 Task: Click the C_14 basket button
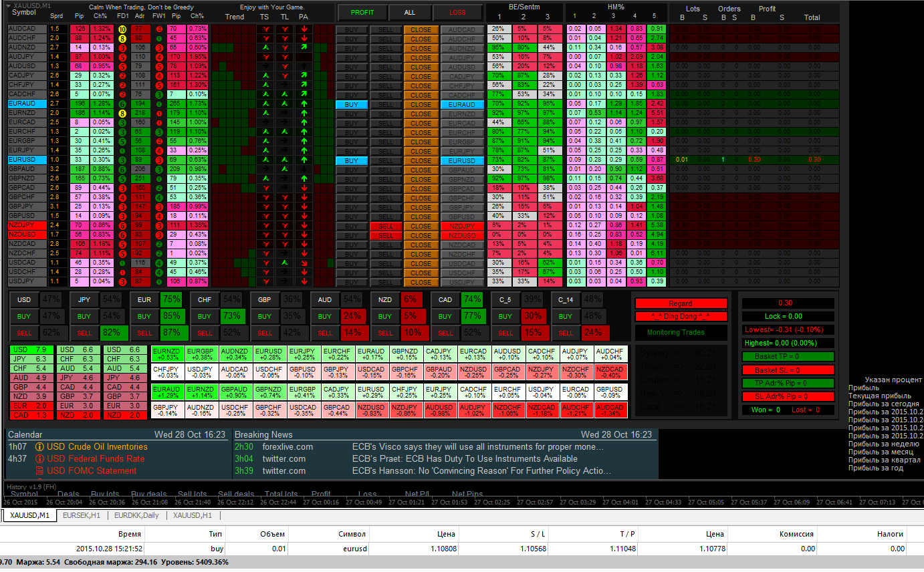coord(566,300)
